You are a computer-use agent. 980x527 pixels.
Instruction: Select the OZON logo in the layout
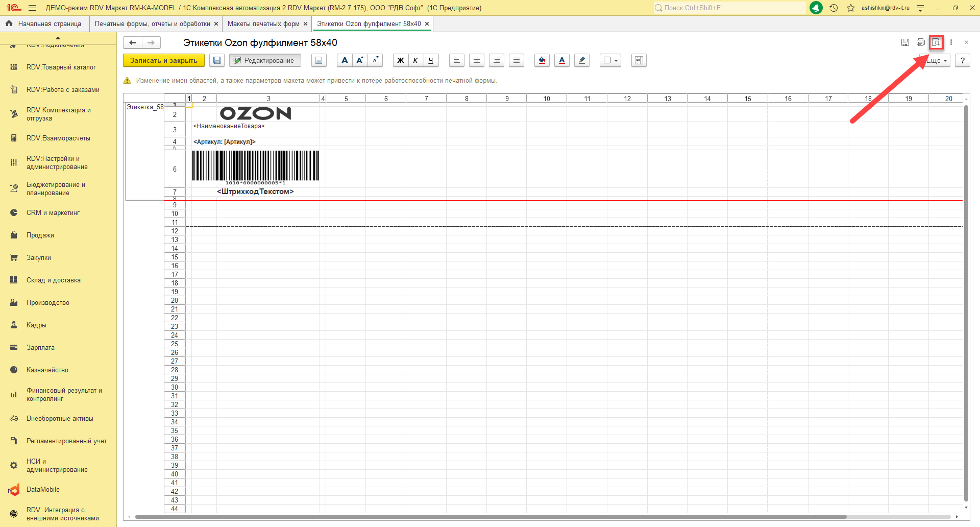tap(255, 113)
